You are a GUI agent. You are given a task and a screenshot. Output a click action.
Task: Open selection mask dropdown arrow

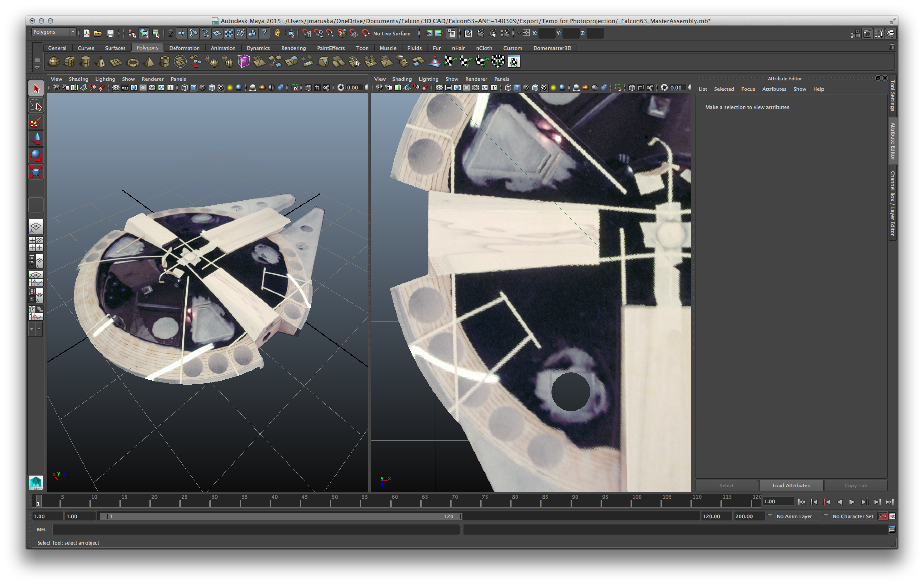pyautogui.click(x=170, y=33)
